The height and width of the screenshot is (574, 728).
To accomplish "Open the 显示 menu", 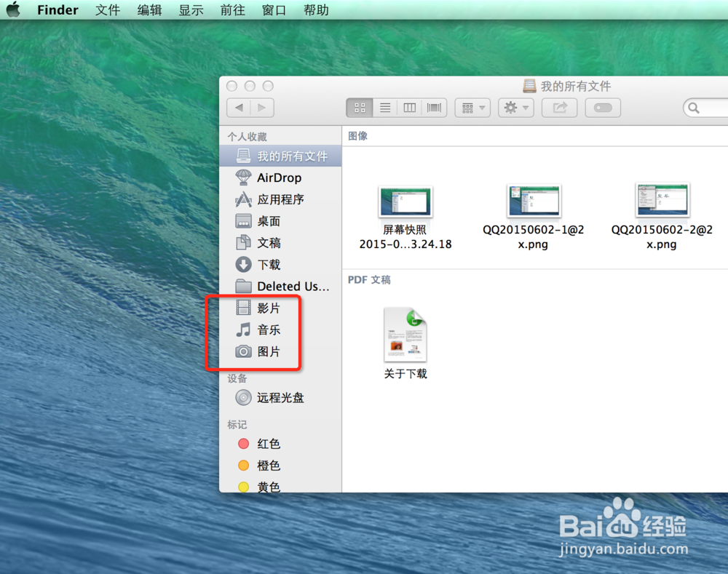I will [191, 9].
